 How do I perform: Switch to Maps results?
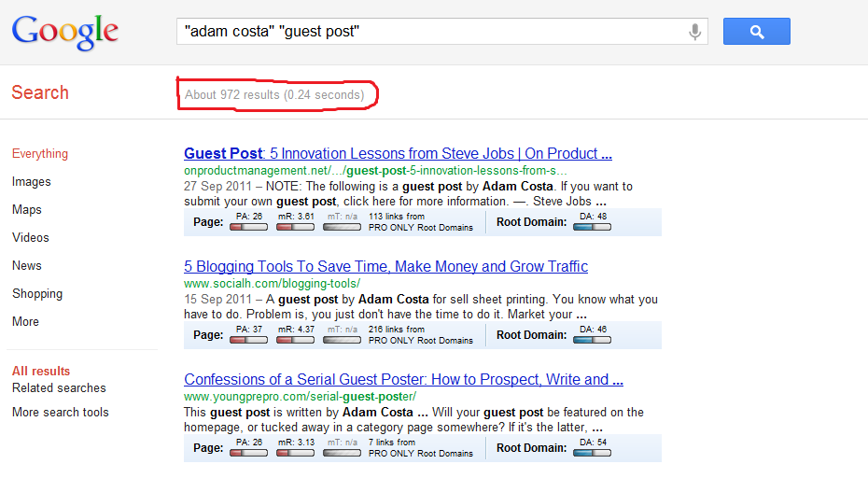(26, 209)
